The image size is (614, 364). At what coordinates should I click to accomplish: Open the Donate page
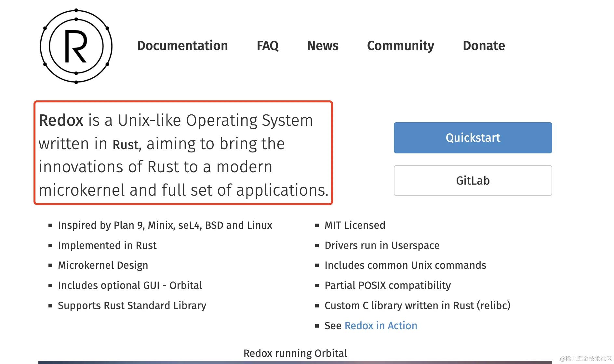click(x=484, y=45)
